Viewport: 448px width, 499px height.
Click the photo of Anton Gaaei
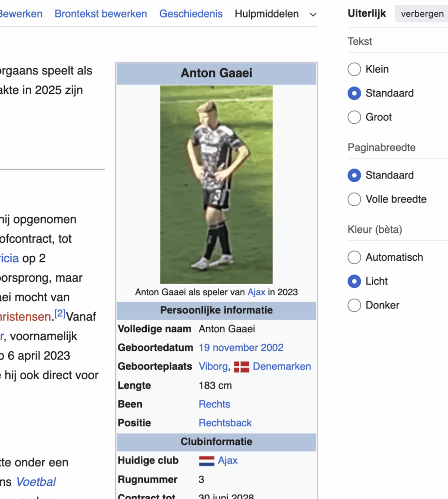click(216, 185)
